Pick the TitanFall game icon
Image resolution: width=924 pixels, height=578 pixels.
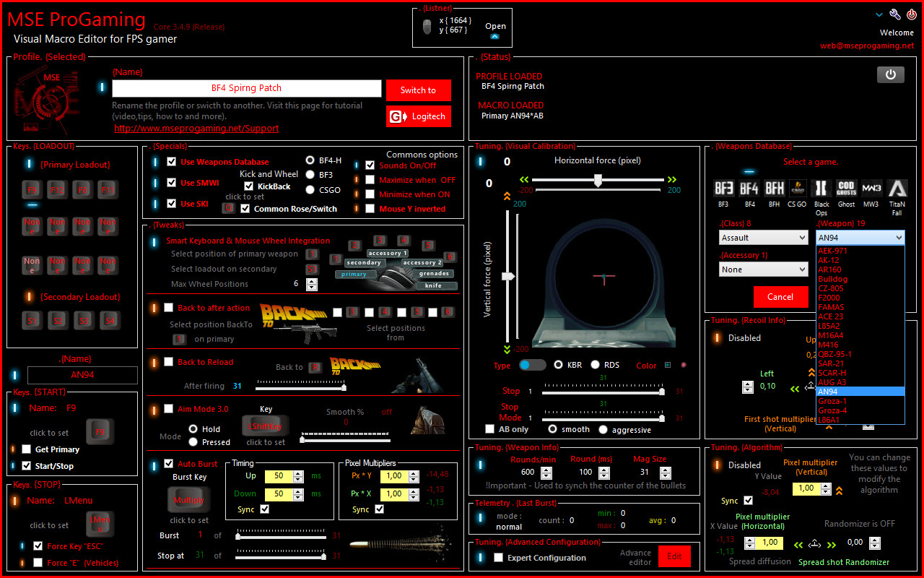(897, 189)
